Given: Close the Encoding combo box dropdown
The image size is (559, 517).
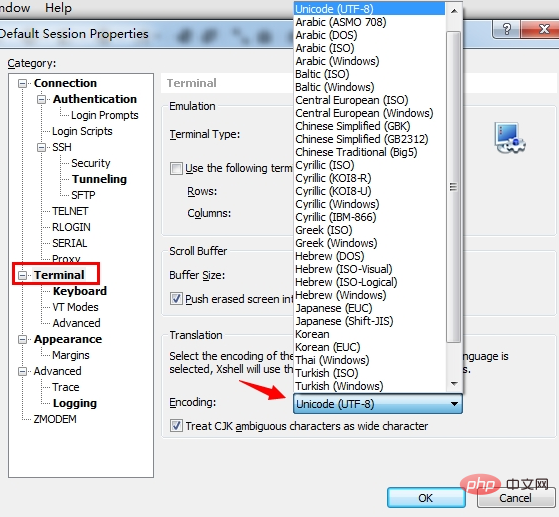Looking at the screenshot, I should coord(454,404).
